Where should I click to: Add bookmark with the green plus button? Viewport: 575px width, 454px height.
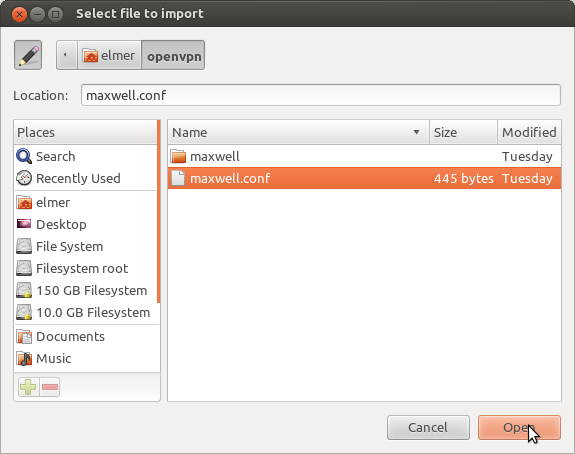click(x=28, y=387)
